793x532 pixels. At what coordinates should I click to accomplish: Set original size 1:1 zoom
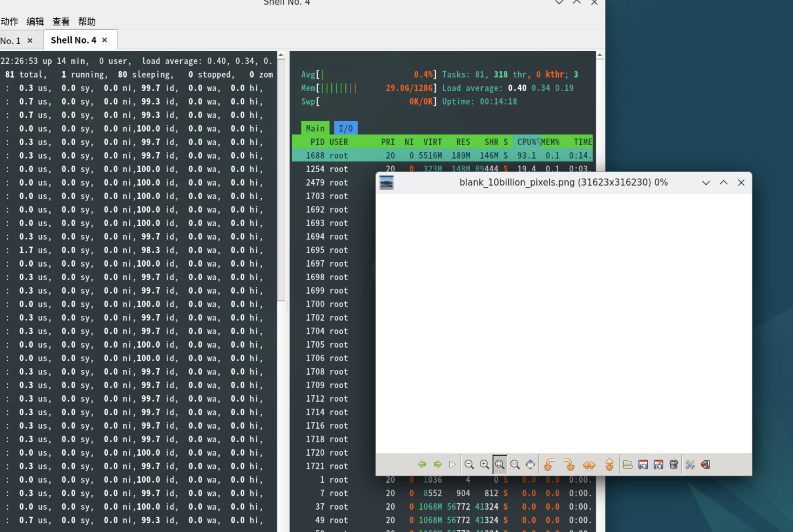[x=515, y=464]
